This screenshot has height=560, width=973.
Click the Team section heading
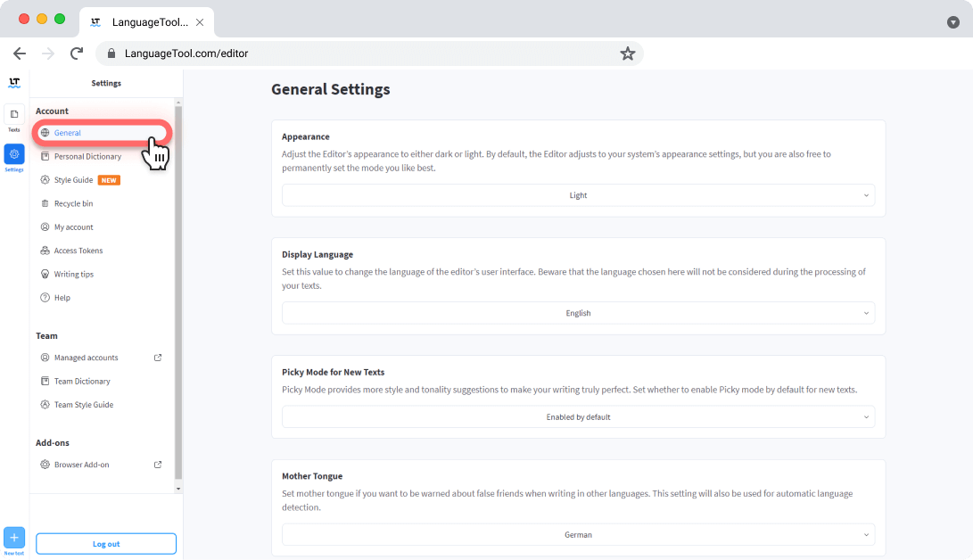click(x=46, y=336)
